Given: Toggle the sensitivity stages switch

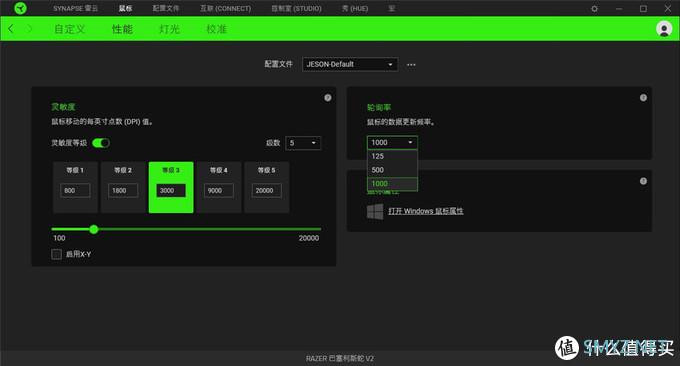Looking at the screenshot, I should pos(101,143).
